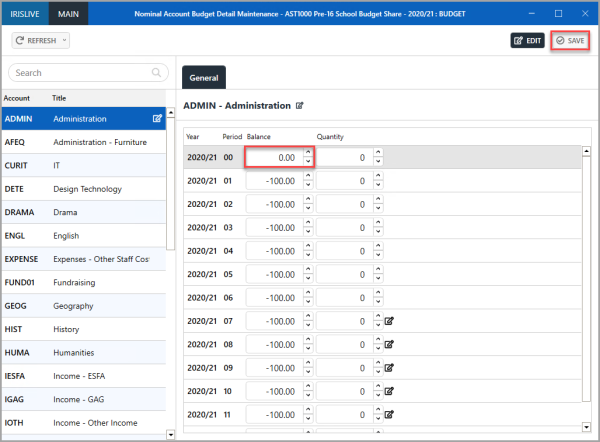
Task: Increase period 00 balance with up arrow
Action: [x=308, y=153]
